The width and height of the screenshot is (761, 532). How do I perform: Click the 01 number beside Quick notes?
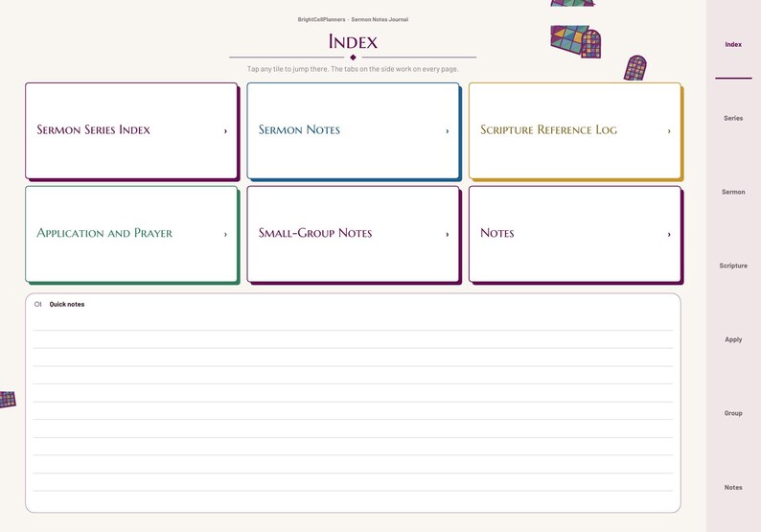pyautogui.click(x=37, y=305)
